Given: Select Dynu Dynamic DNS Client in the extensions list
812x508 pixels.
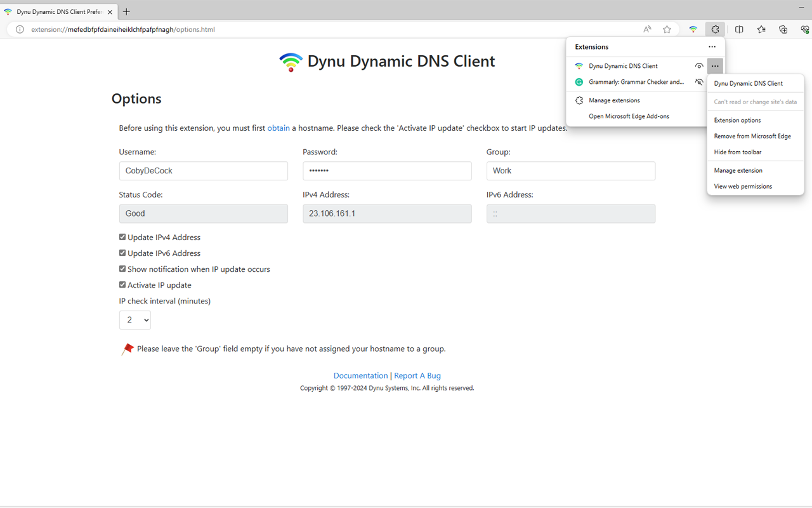Looking at the screenshot, I should pyautogui.click(x=623, y=66).
